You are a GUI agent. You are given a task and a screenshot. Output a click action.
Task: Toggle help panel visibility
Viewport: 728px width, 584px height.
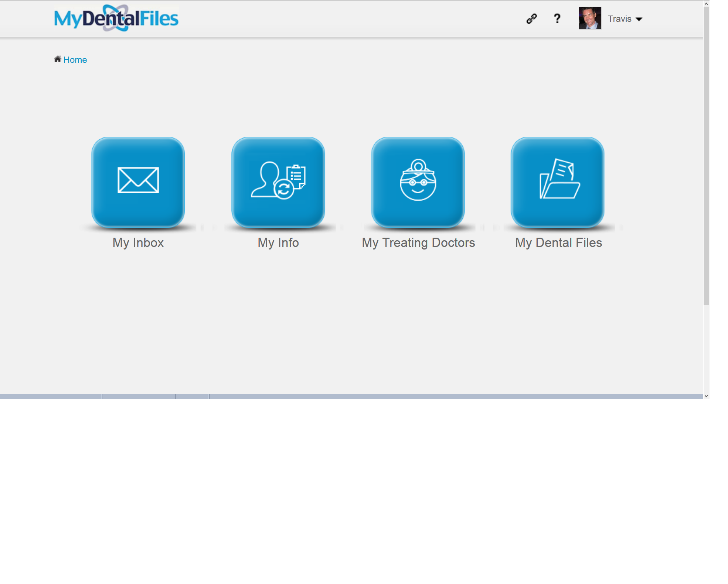pyautogui.click(x=557, y=18)
